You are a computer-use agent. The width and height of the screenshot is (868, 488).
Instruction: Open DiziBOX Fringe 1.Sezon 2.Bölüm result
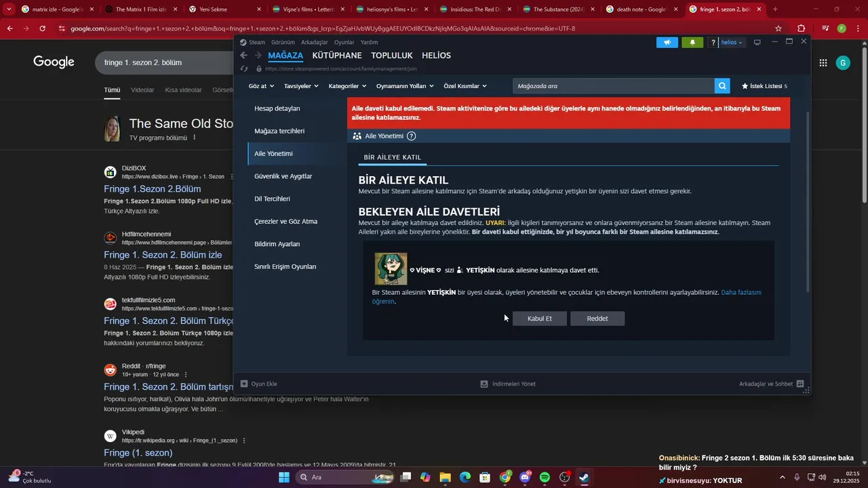(153, 189)
